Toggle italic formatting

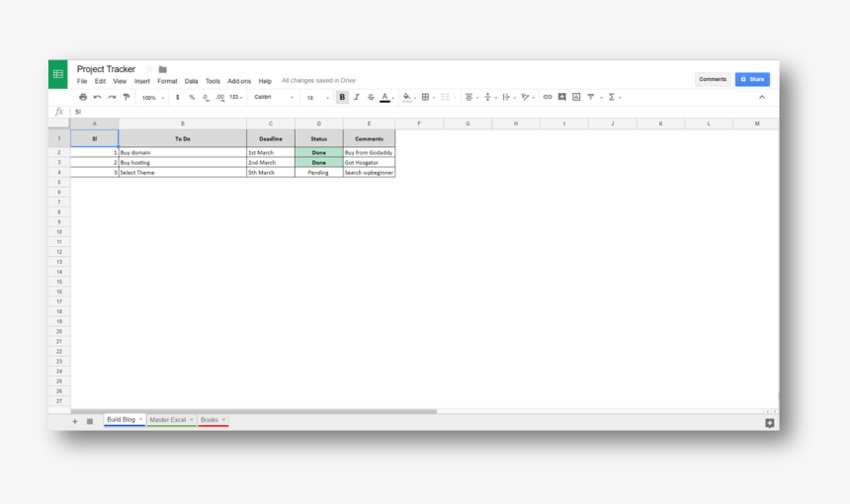pyautogui.click(x=356, y=97)
